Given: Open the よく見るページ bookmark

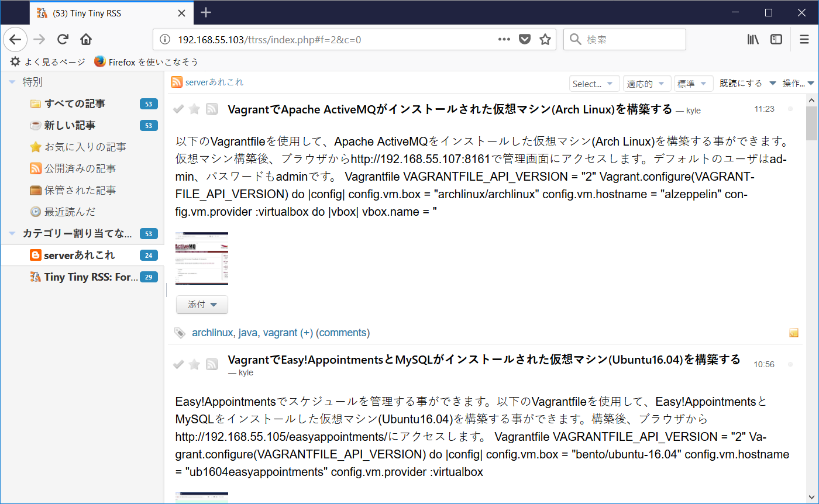Looking at the screenshot, I should click(x=48, y=61).
